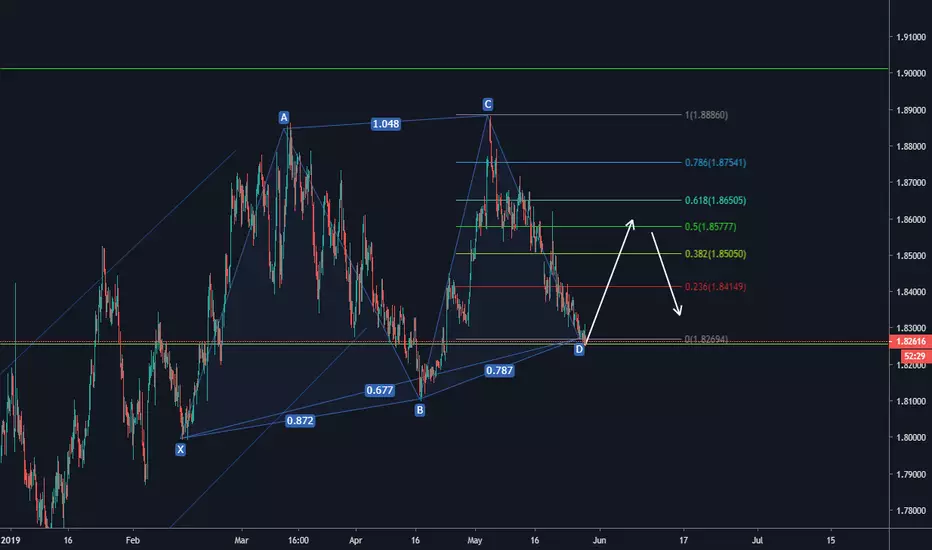The height and width of the screenshot is (550, 932).
Task: Click Fibonacci level 0.236(1.84149) label
Action: [715, 287]
